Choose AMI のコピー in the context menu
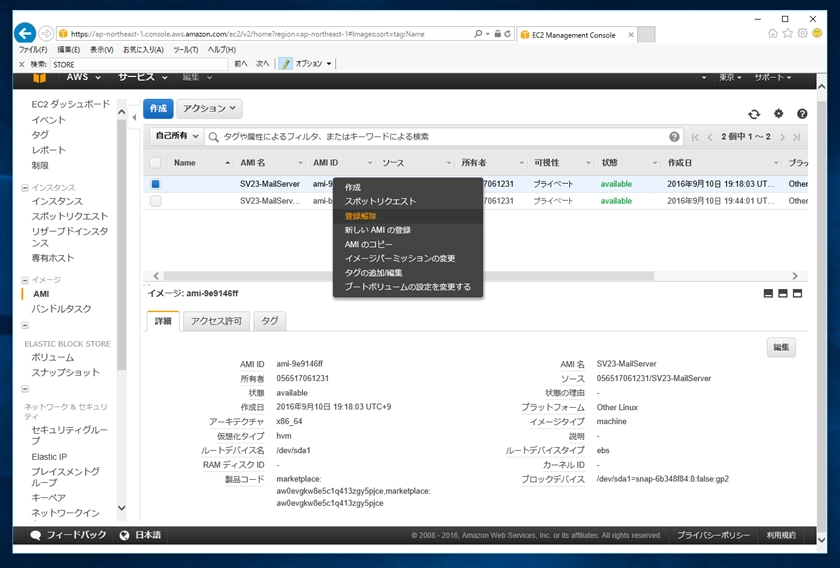 [x=408, y=244]
